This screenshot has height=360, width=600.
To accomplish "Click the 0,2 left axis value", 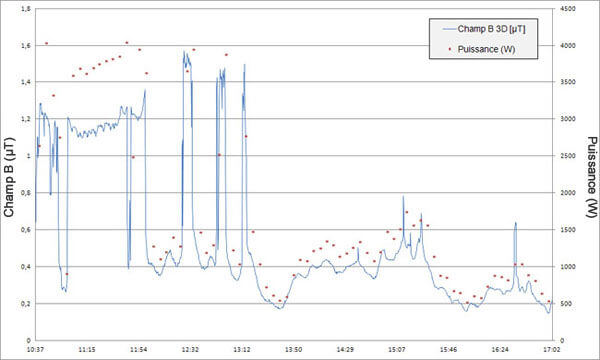I will [x=26, y=303].
